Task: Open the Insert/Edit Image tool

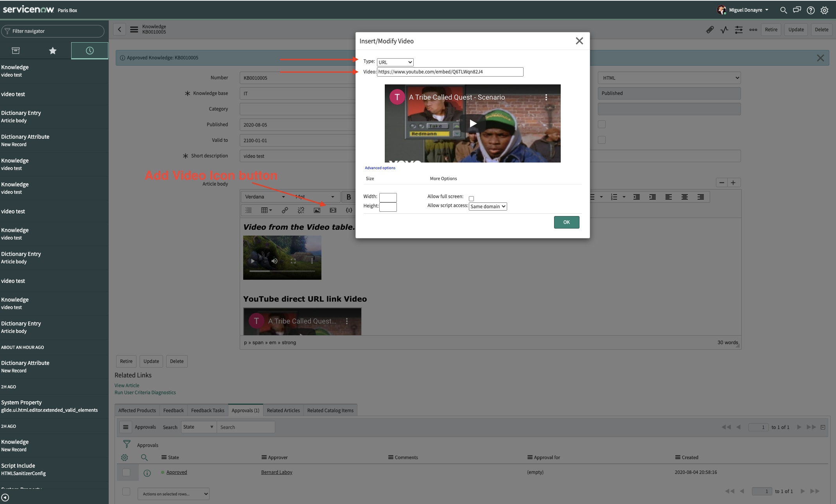Action: (x=317, y=211)
